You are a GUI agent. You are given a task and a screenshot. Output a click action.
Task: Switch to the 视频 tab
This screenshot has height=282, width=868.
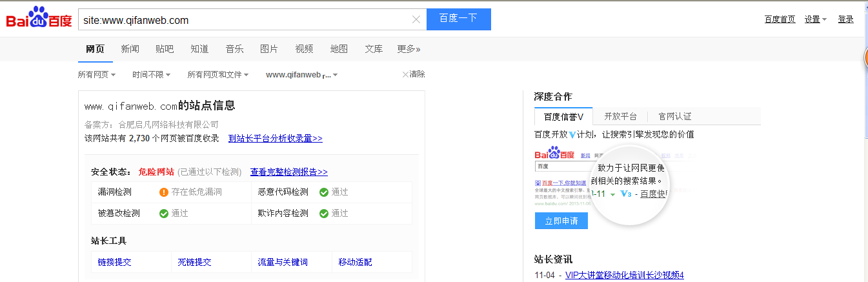(304, 48)
